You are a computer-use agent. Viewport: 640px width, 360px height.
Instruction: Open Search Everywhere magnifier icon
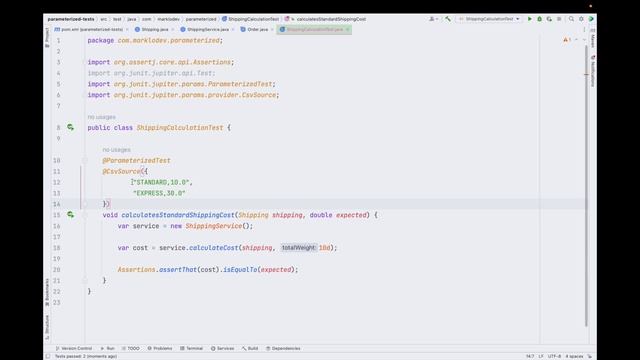tap(571, 19)
